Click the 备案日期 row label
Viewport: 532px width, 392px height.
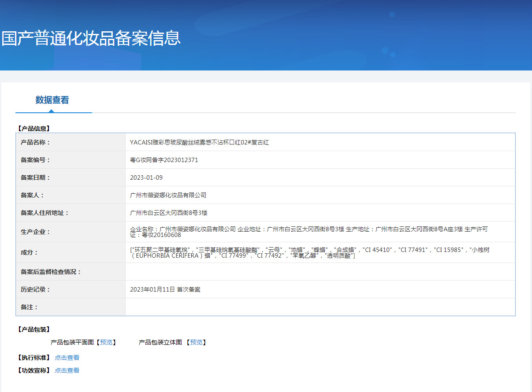[x=36, y=178]
